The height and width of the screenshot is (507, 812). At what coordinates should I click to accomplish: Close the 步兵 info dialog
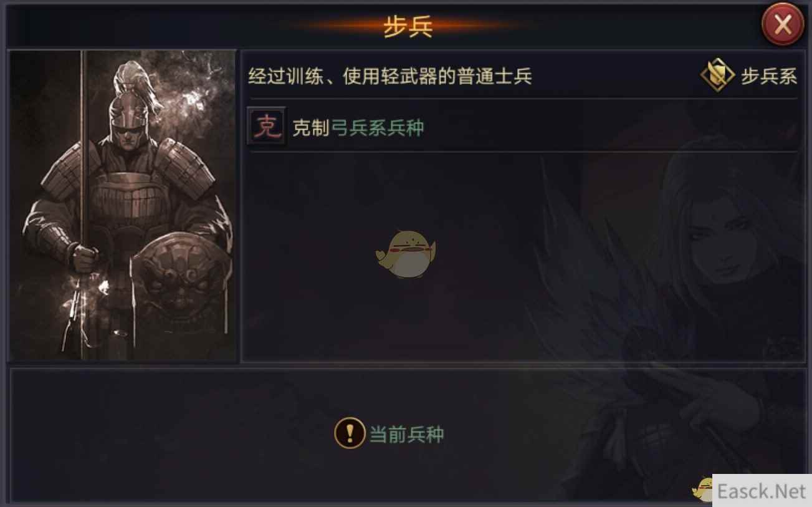click(x=782, y=24)
